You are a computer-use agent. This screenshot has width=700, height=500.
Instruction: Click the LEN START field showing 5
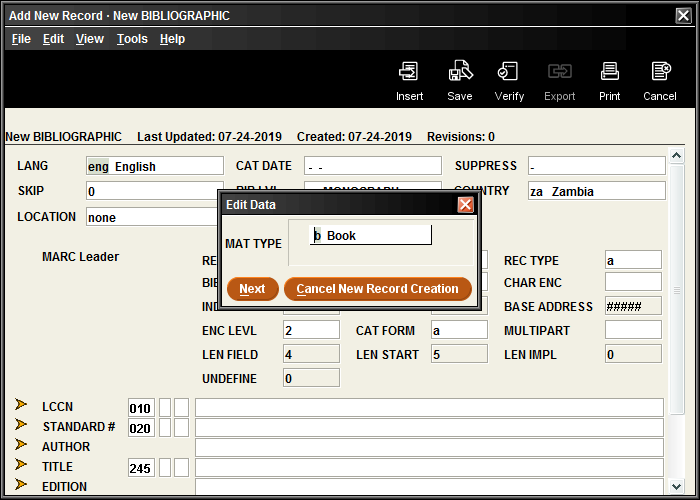(x=459, y=354)
